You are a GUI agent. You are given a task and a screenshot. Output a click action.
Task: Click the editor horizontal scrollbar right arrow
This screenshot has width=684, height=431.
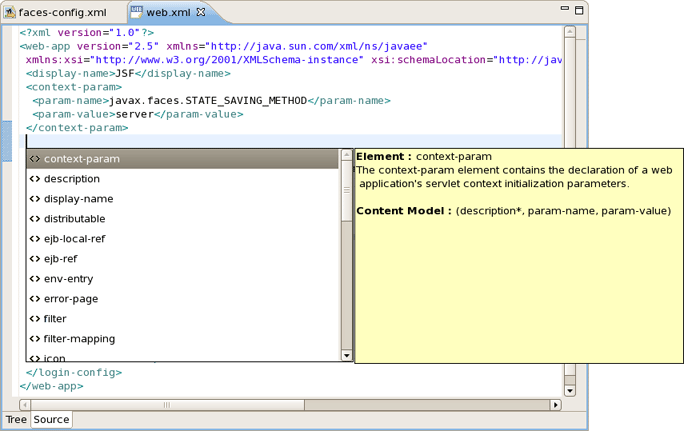(x=556, y=405)
